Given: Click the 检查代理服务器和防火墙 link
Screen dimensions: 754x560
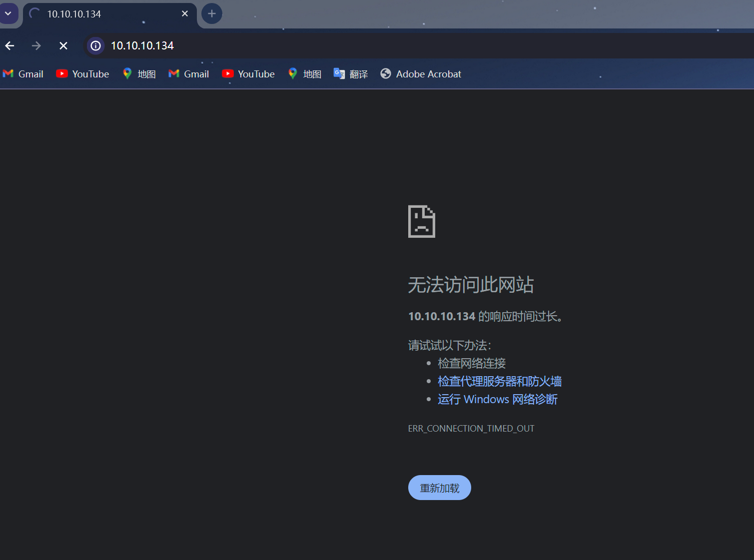Looking at the screenshot, I should click(500, 381).
